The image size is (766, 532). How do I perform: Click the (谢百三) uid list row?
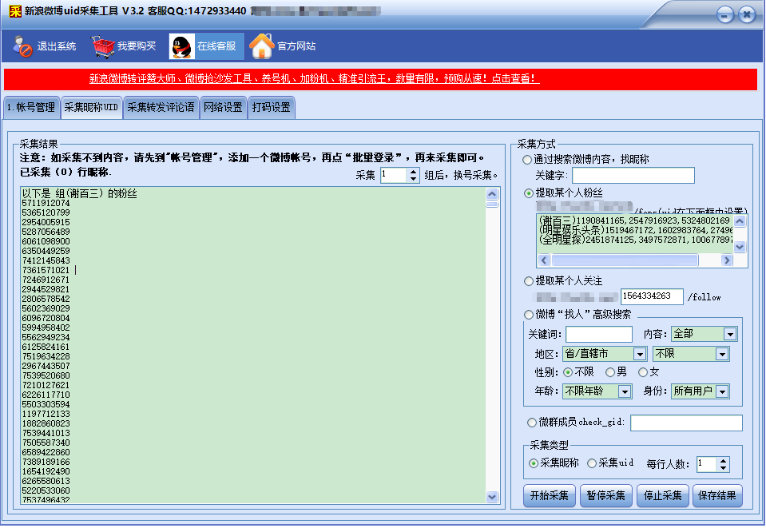click(634, 220)
